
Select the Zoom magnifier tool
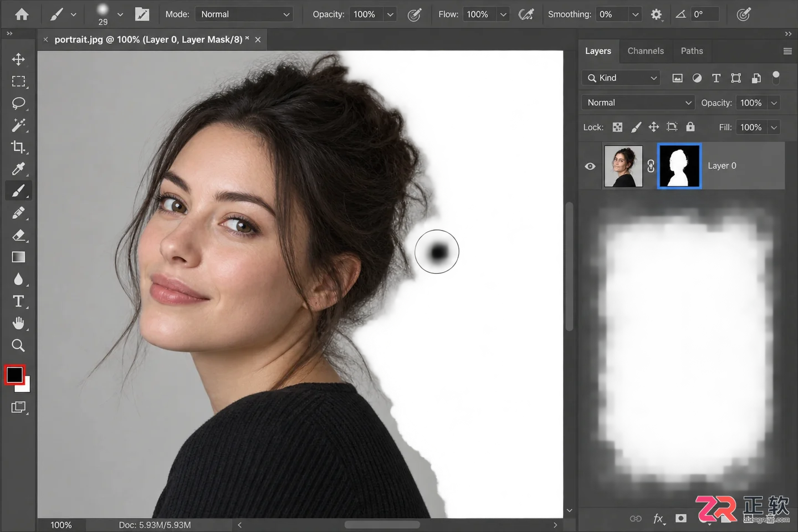pyautogui.click(x=18, y=345)
